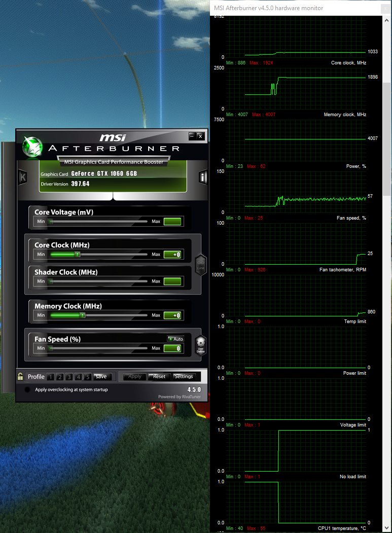The image size is (392, 533).
Task: Click the hardware monitor window title
Action: (269, 8)
